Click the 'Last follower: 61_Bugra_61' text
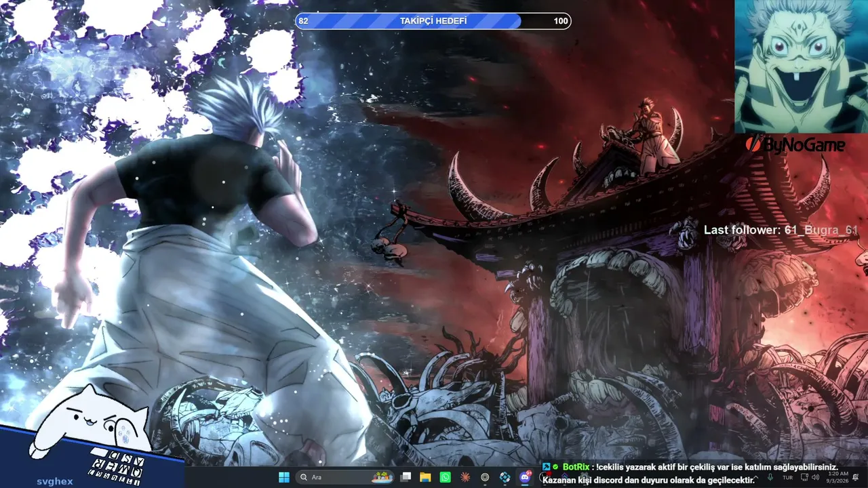 [x=781, y=230]
